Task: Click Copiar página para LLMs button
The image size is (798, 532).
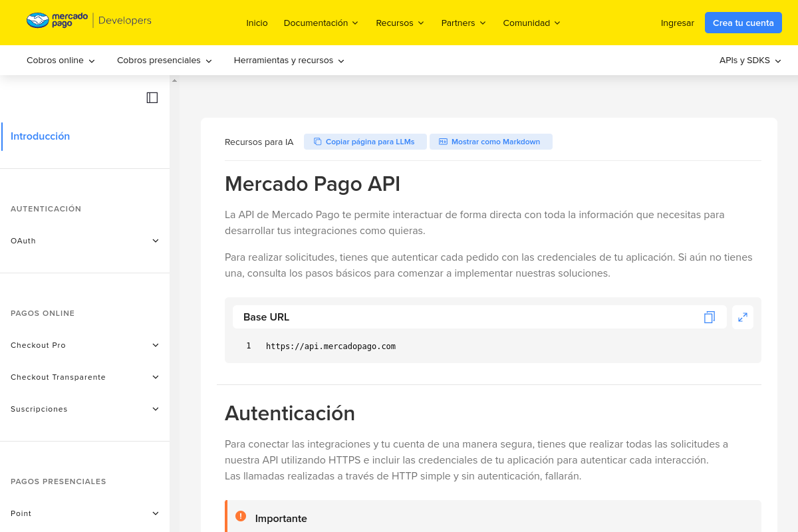Action: [365, 142]
